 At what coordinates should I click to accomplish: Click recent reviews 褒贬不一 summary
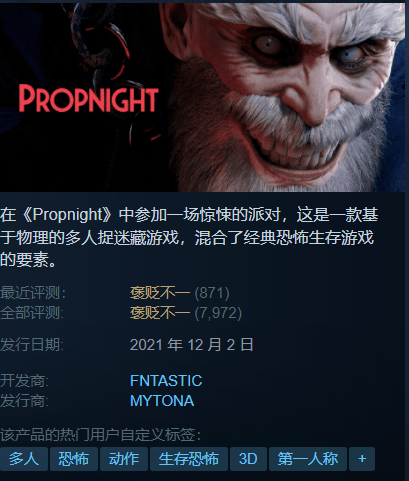160,293
